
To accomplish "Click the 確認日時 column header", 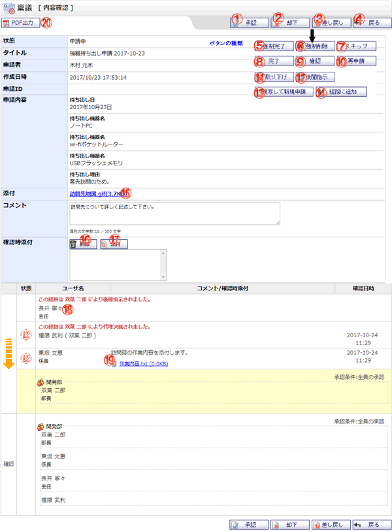I will [x=363, y=288].
